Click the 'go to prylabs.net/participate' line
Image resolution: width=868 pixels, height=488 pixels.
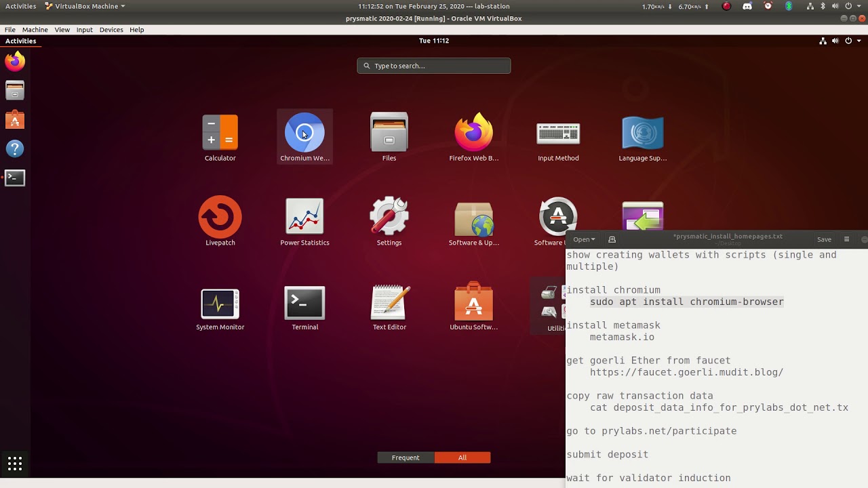[652, 431]
